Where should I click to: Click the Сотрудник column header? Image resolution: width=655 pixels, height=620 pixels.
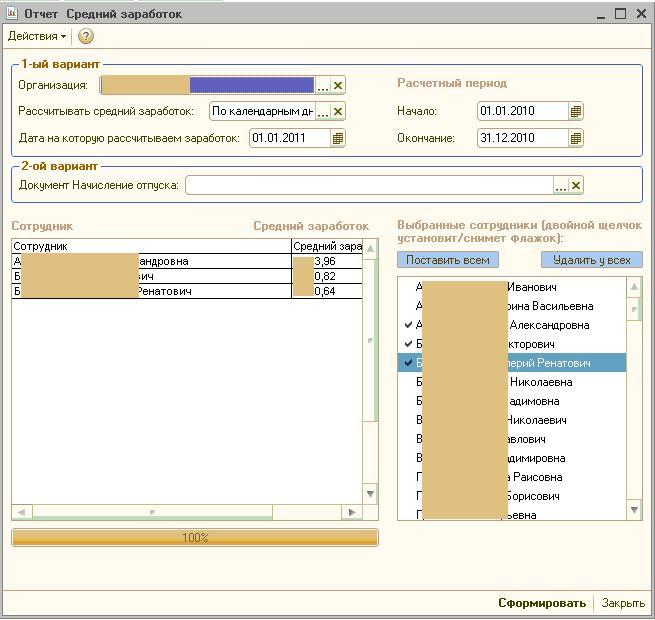point(151,246)
